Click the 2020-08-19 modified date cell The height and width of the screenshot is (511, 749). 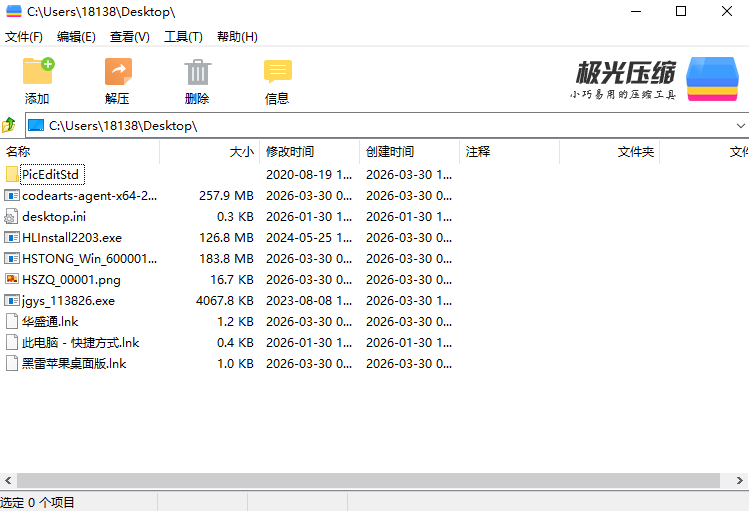(x=309, y=174)
